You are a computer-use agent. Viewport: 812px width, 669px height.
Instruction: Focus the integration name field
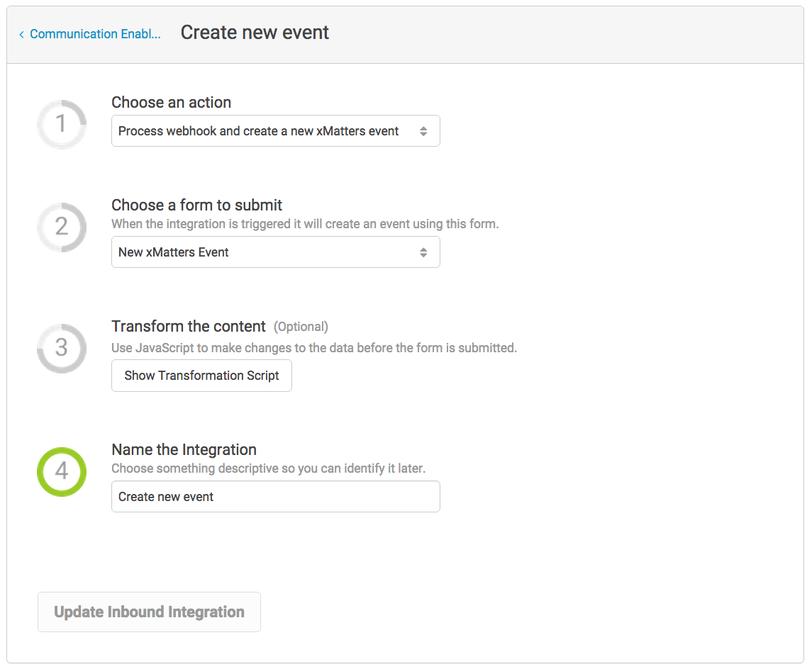tap(275, 497)
